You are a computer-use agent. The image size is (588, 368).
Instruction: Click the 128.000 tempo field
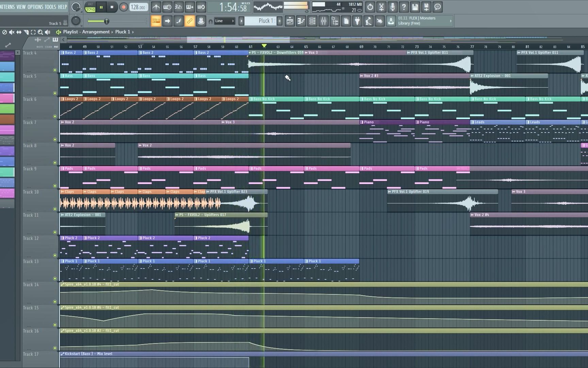coord(138,7)
